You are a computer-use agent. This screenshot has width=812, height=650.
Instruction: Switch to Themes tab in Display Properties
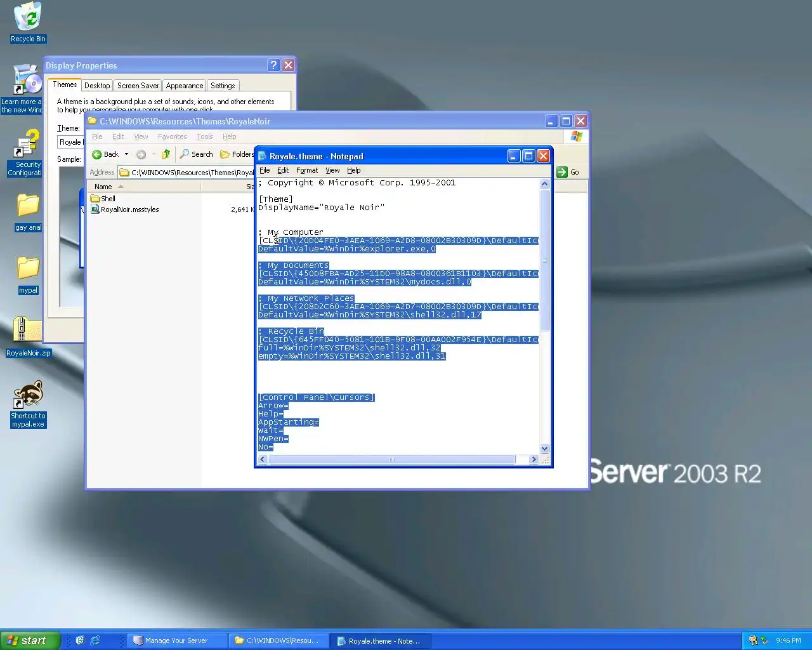click(65, 84)
